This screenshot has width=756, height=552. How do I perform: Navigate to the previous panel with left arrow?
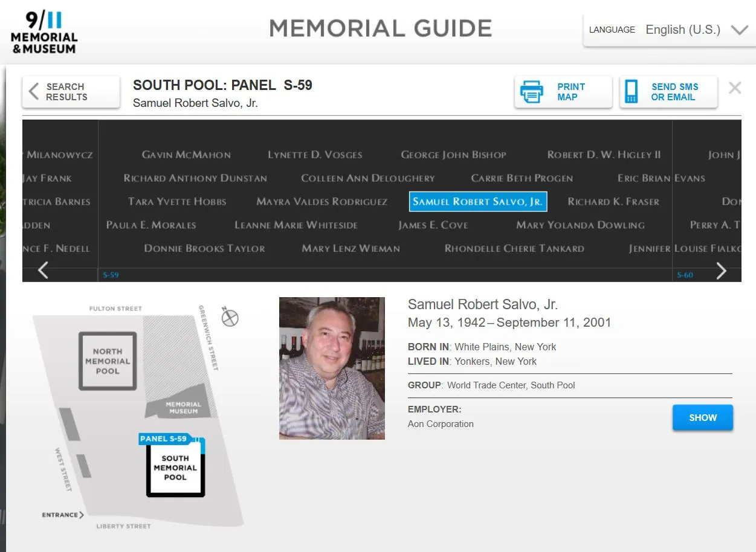(x=42, y=271)
